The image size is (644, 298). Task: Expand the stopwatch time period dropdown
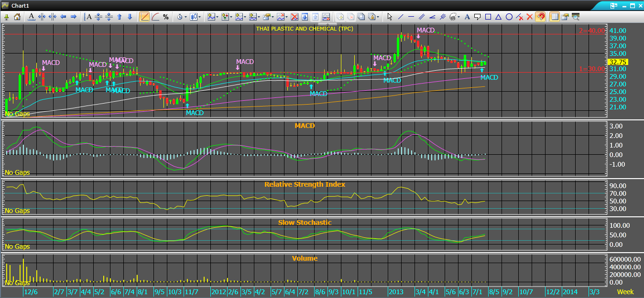(x=185, y=17)
